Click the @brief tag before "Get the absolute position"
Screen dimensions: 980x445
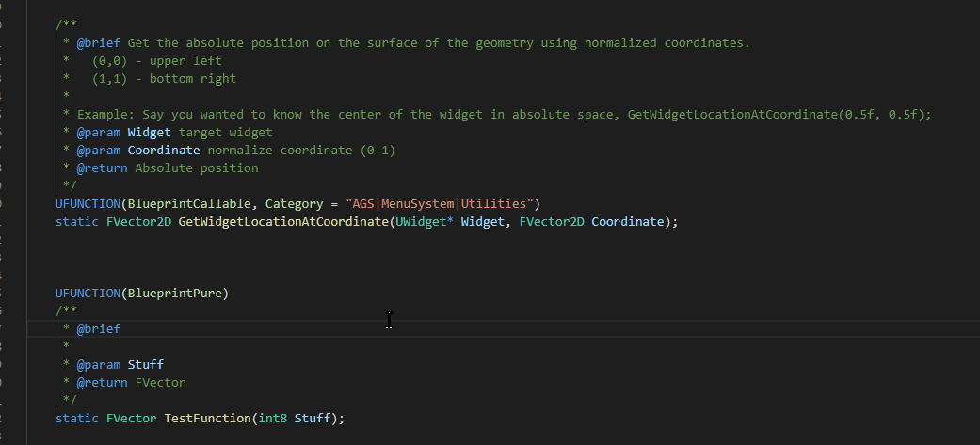(x=99, y=43)
